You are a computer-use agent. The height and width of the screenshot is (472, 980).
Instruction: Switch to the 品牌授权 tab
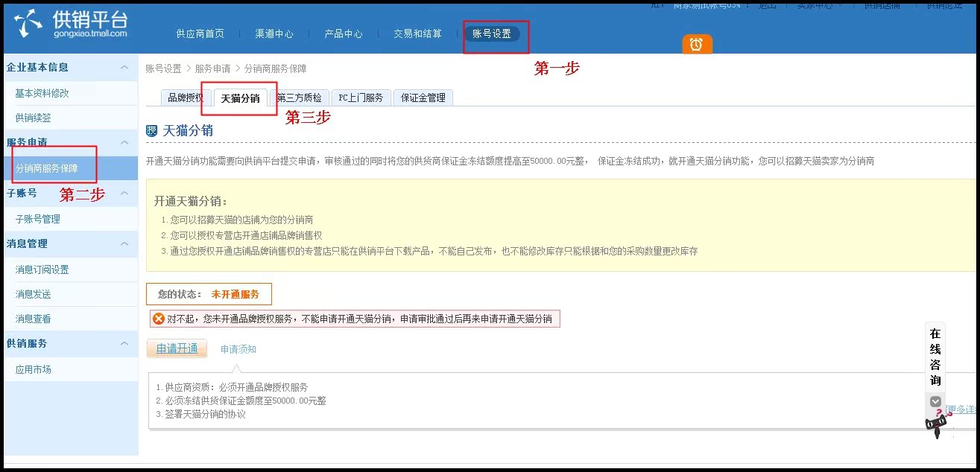186,98
